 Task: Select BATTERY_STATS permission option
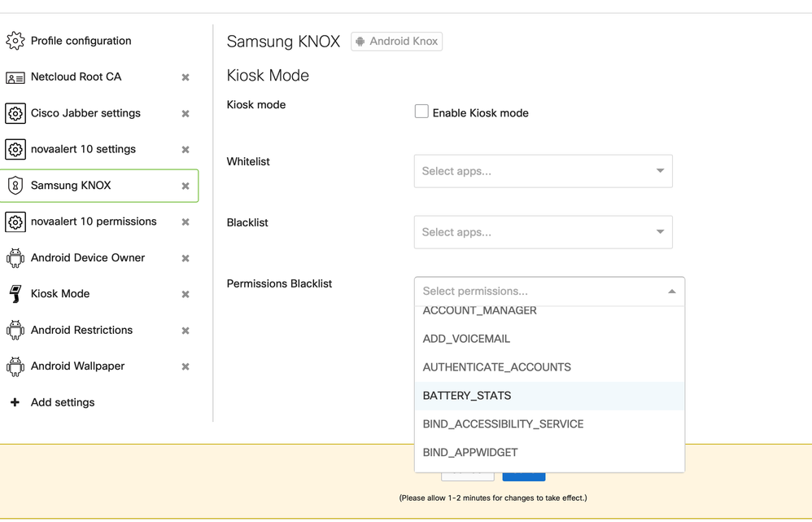tap(549, 396)
